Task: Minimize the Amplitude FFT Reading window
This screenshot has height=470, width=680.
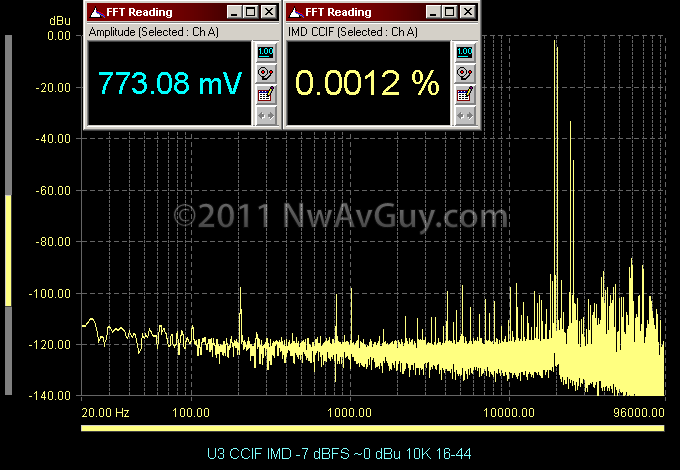Action: (234, 12)
